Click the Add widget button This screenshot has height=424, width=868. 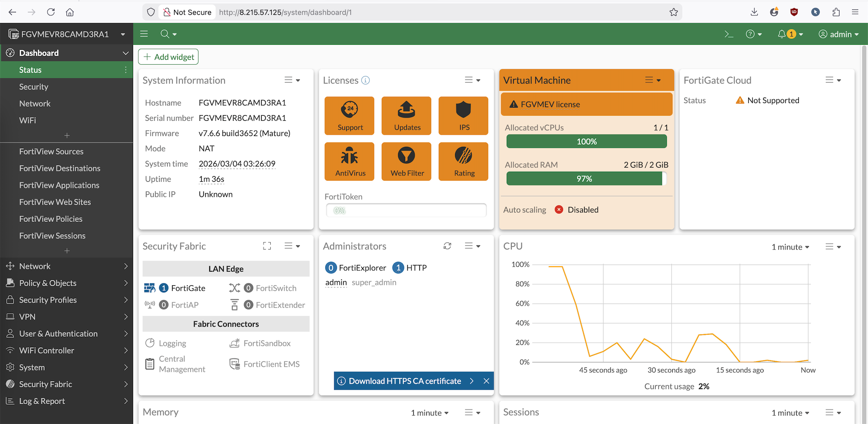pos(168,57)
